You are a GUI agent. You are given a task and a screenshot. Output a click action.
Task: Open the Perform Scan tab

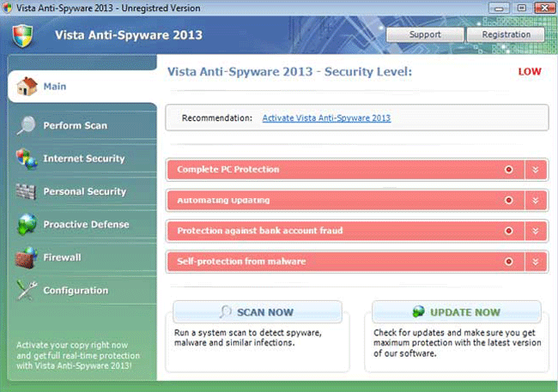pyautogui.click(x=76, y=126)
